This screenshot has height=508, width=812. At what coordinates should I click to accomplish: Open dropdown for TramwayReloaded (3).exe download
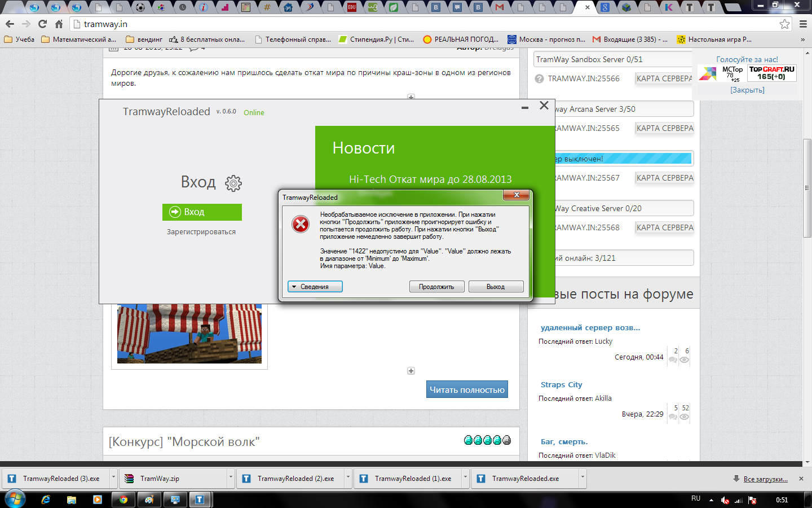(x=113, y=478)
